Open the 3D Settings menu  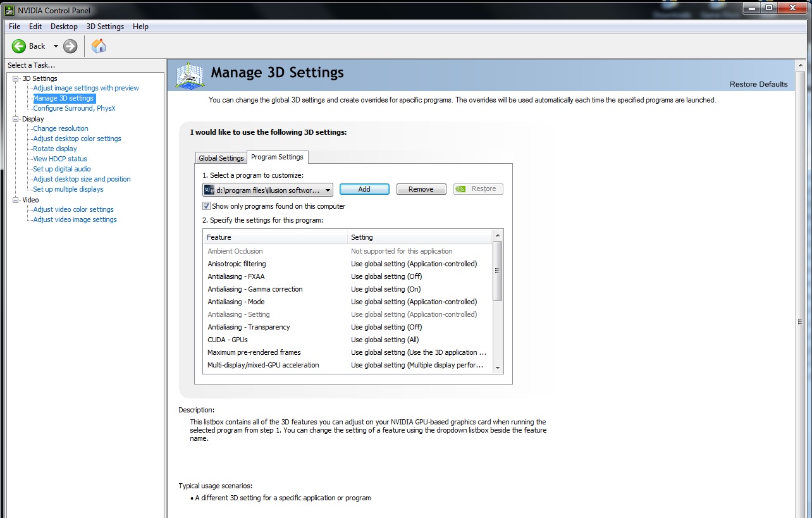pos(105,27)
